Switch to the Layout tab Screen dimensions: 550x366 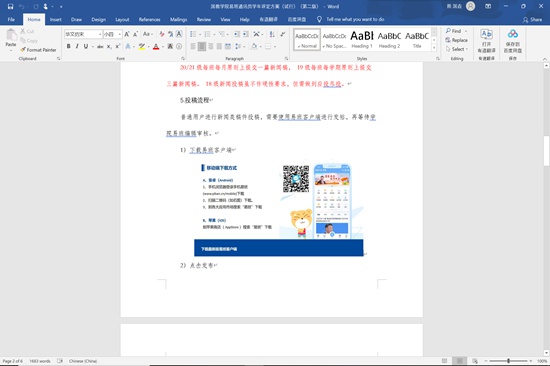coord(122,19)
